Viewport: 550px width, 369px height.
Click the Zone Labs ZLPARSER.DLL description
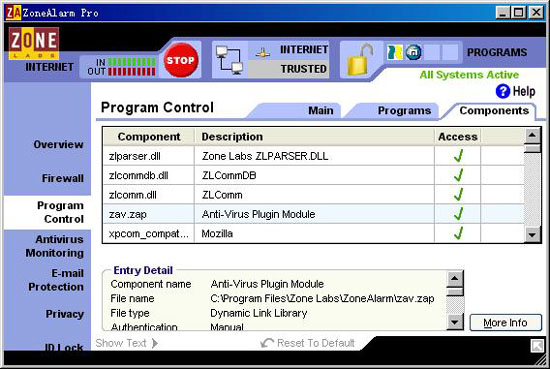[x=265, y=156]
